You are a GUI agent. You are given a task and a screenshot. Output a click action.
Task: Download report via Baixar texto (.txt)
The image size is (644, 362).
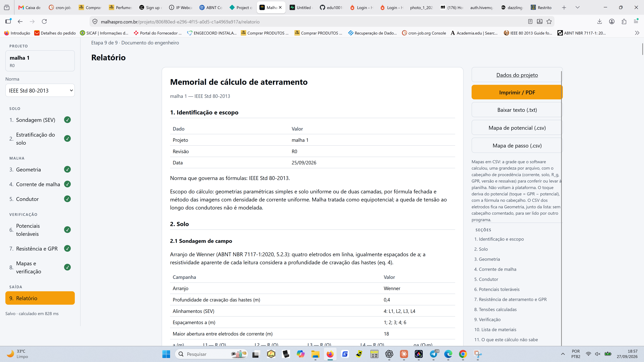(517, 110)
